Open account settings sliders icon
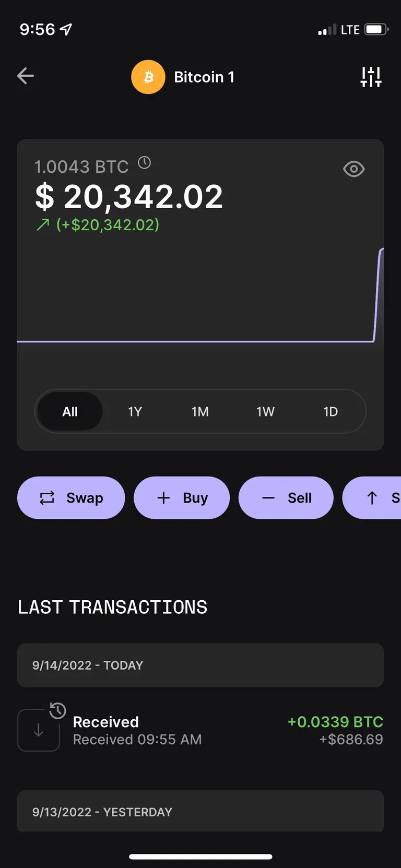401x868 pixels. [371, 77]
